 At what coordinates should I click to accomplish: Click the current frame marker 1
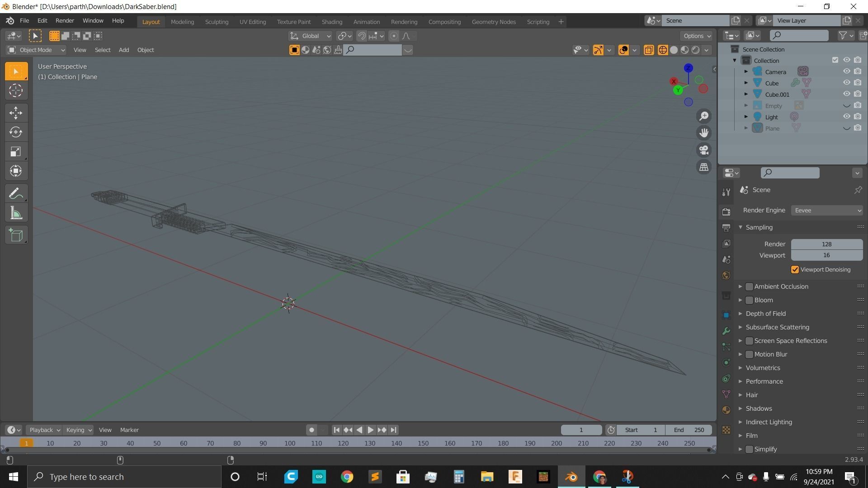[27, 443]
